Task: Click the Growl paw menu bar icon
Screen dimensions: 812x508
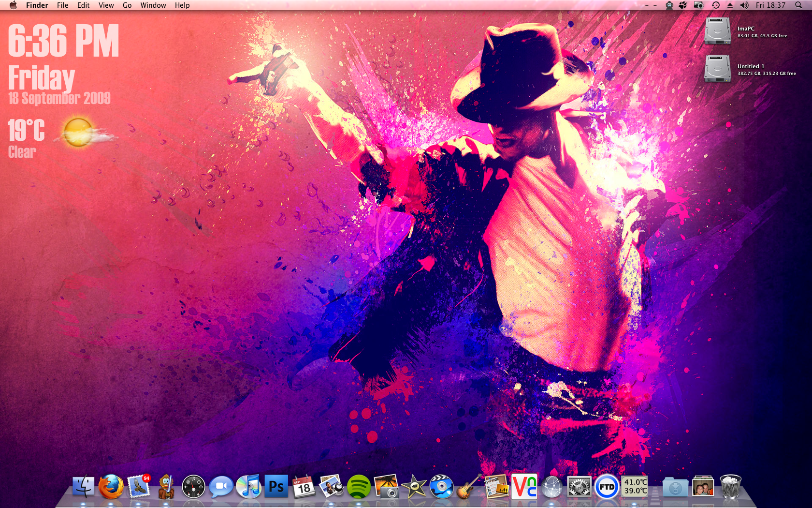Action: tap(683, 5)
